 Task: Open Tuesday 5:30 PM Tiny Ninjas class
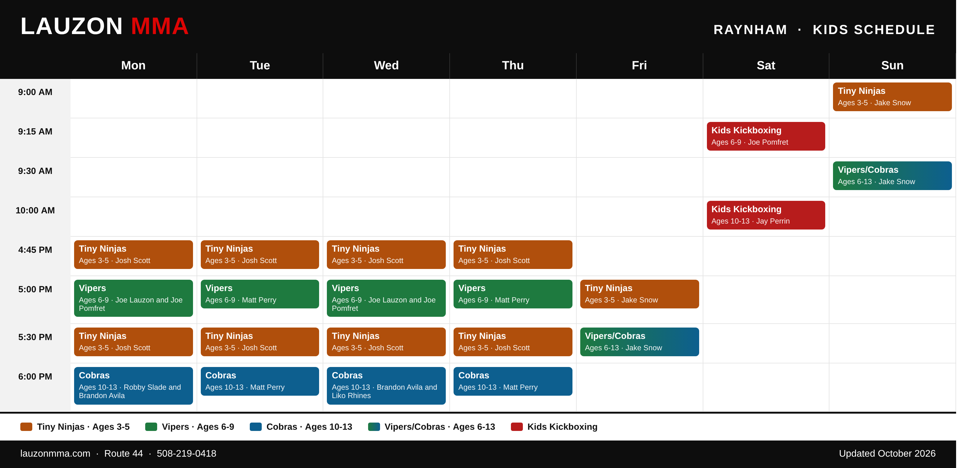[260, 342]
